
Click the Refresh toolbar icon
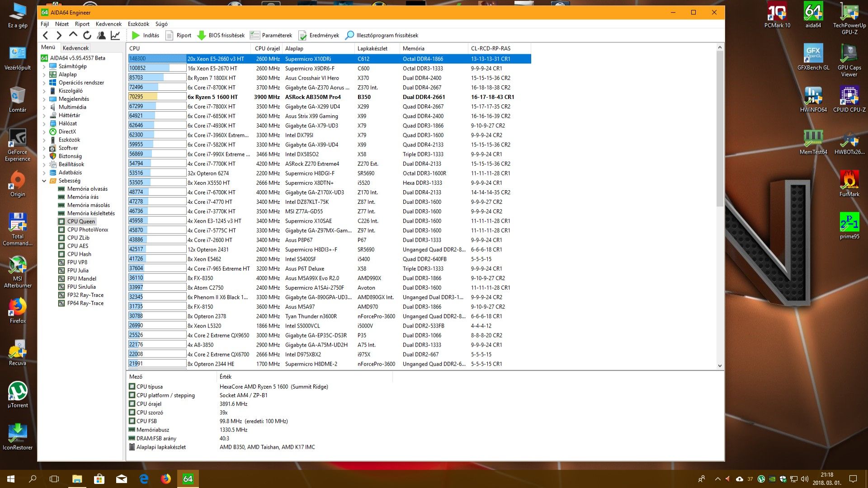tap(87, 35)
